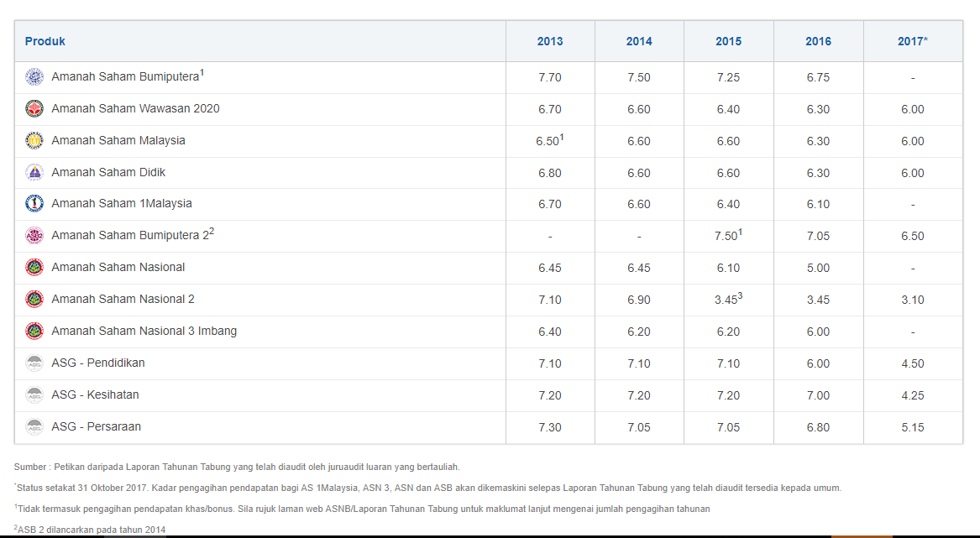Select the Produk column header
980x538 pixels.
coord(260,41)
